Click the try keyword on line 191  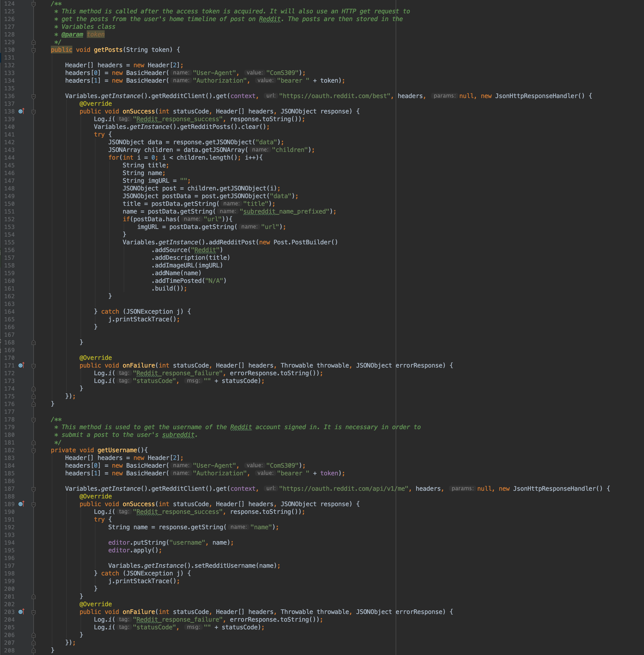click(100, 519)
